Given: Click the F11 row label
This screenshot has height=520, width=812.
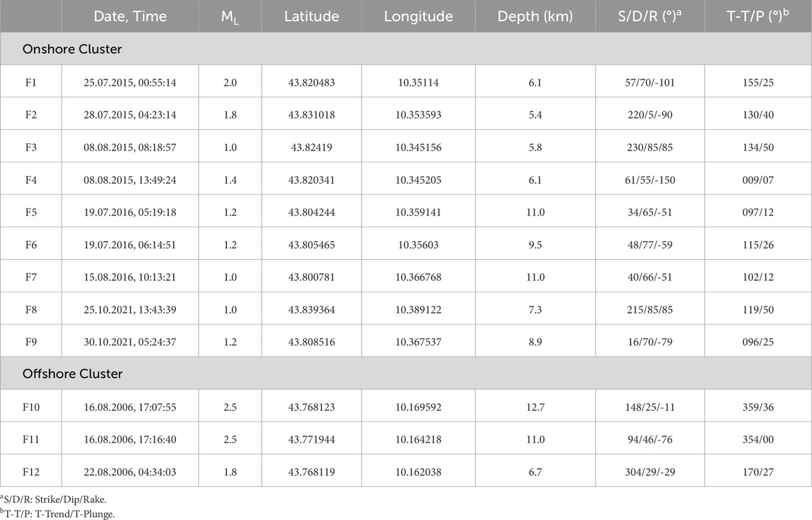Looking at the screenshot, I should point(31,440).
